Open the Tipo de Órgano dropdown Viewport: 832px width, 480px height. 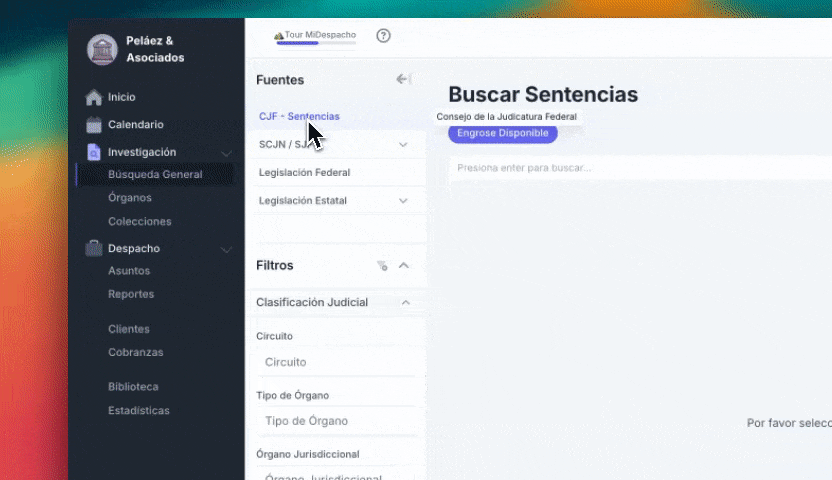click(x=335, y=421)
